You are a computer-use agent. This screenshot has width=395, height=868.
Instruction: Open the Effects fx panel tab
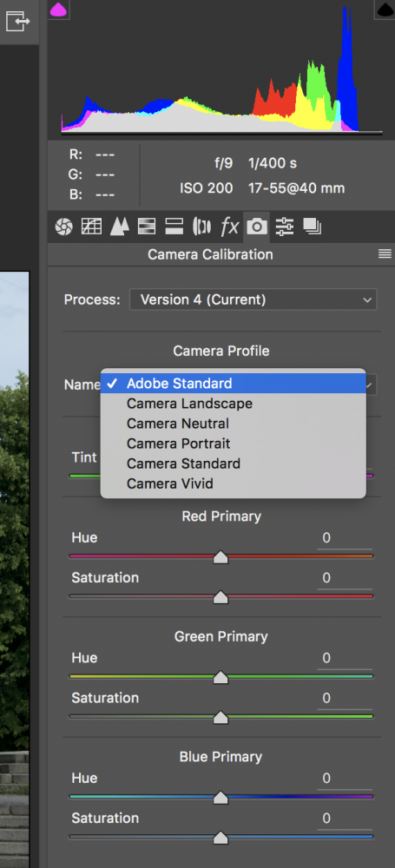click(x=229, y=227)
